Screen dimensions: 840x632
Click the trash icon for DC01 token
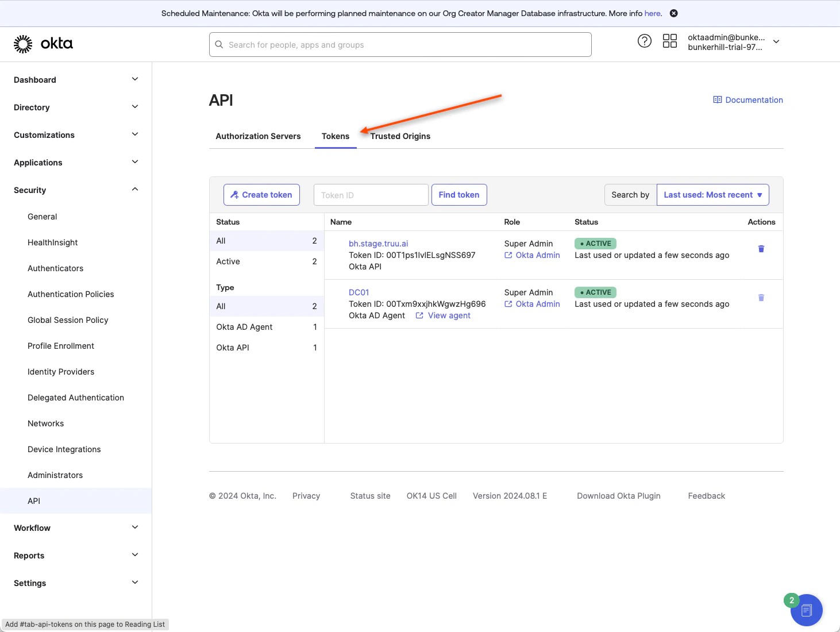tap(761, 298)
